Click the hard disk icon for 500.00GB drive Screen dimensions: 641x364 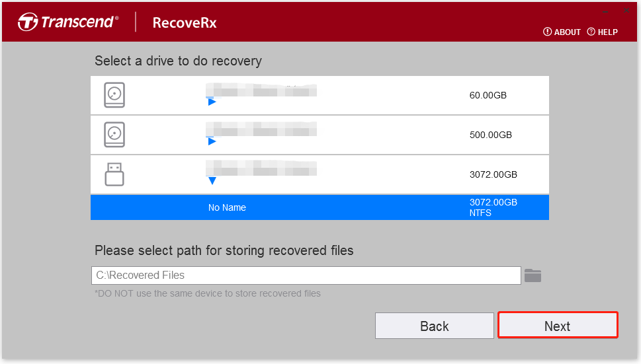(114, 134)
